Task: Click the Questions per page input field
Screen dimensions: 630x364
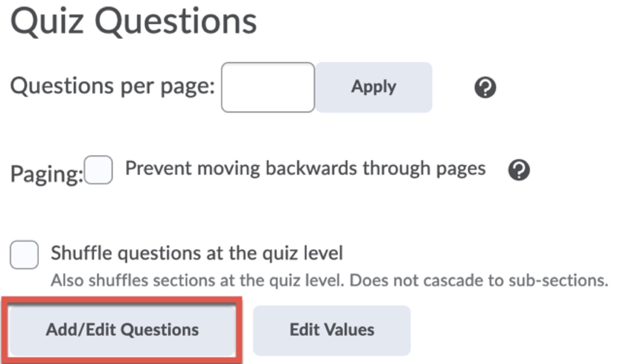Action: (268, 87)
